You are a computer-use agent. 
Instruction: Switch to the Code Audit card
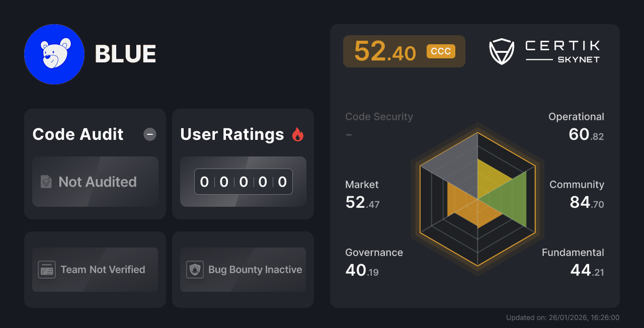click(95, 163)
